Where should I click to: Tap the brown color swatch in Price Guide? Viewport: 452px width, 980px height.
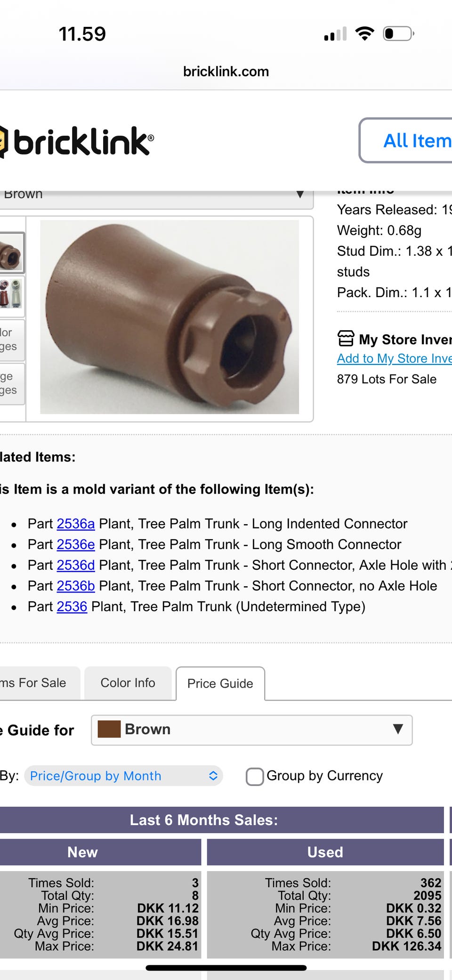coord(109,729)
